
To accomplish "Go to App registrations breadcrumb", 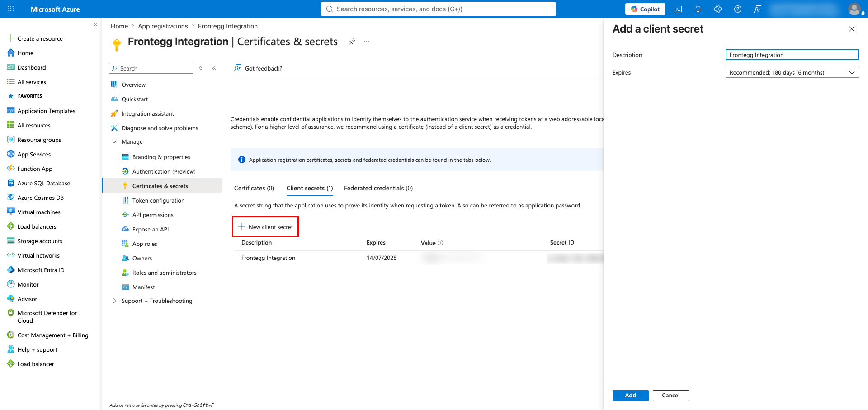I will pyautogui.click(x=163, y=26).
